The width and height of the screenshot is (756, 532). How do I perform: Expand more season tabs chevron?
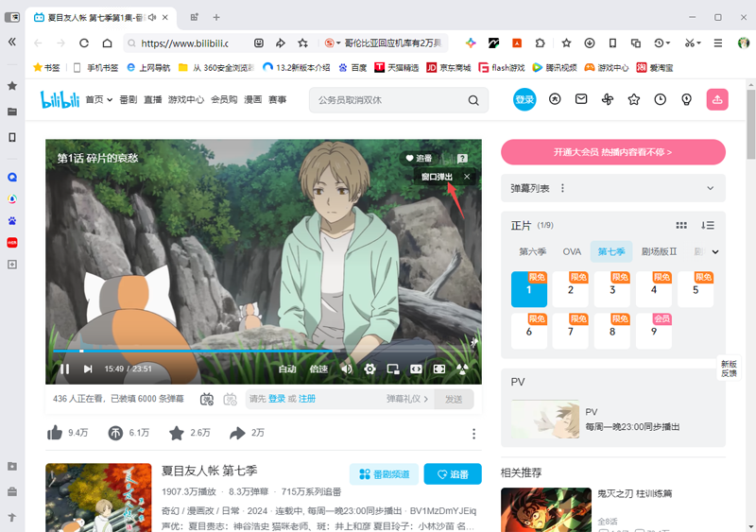coord(715,251)
